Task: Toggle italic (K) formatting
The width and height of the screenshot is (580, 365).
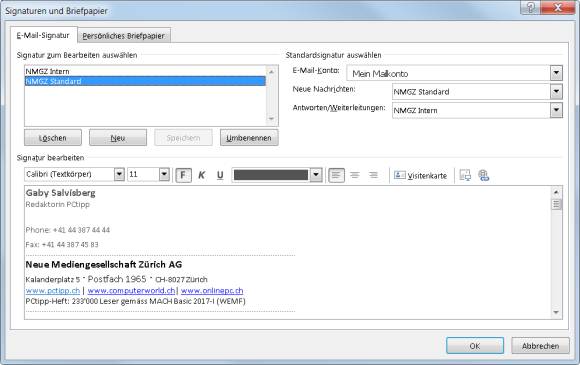Action: [x=202, y=175]
